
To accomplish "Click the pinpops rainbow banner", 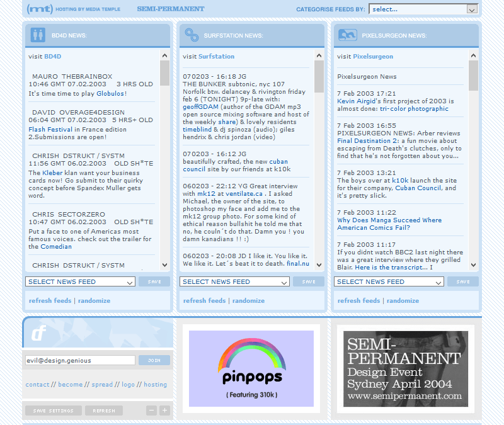I will click(x=251, y=368).
